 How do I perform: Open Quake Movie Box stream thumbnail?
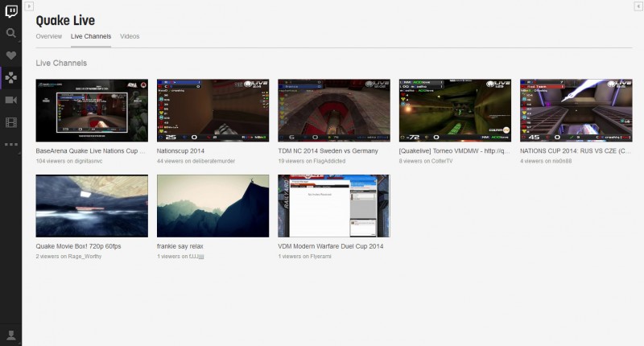(x=92, y=206)
